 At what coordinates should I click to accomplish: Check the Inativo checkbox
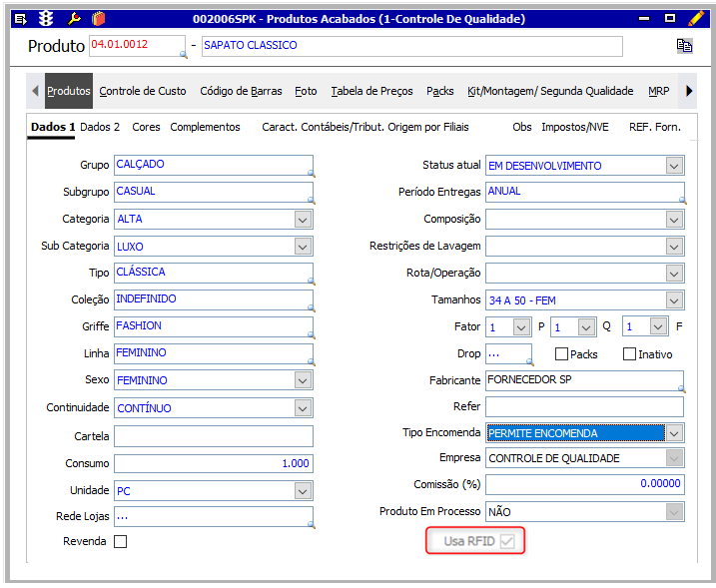point(629,353)
